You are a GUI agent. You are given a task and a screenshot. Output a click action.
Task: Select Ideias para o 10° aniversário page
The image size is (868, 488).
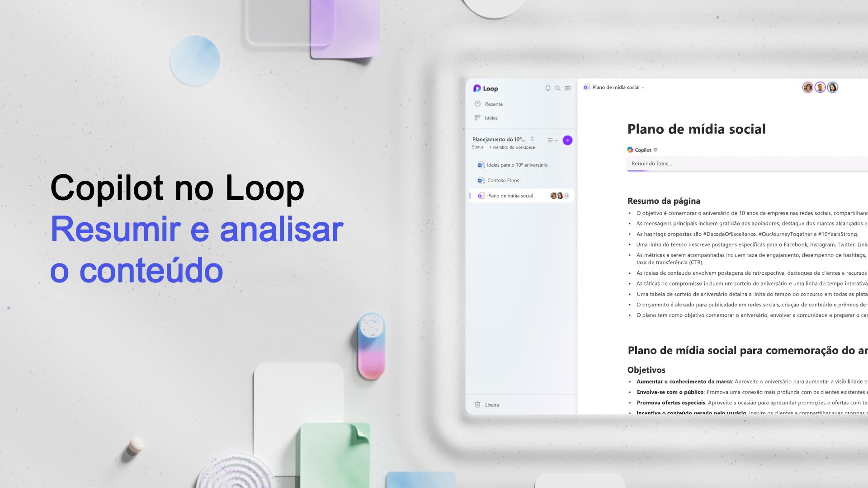(x=516, y=164)
